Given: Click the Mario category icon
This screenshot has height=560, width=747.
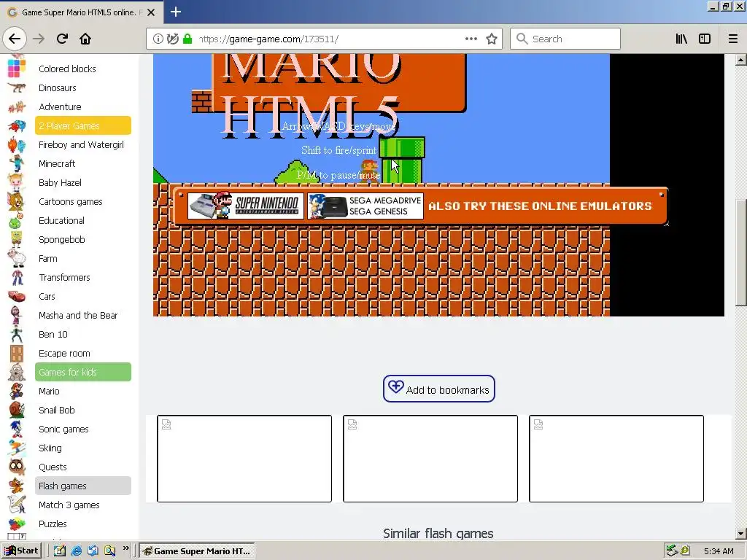Looking at the screenshot, I should point(17,391).
